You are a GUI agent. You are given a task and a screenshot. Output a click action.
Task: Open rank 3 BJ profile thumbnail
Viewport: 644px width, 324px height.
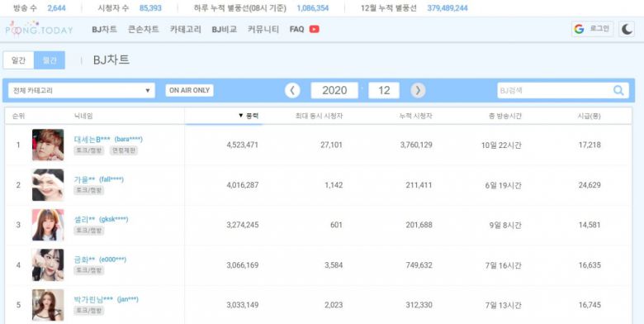48,225
